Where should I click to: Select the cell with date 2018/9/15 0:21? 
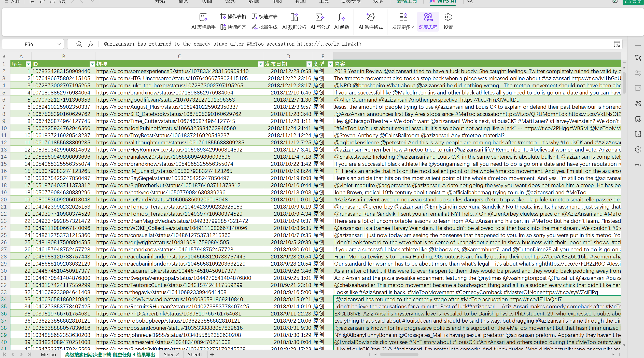click(288, 299)
